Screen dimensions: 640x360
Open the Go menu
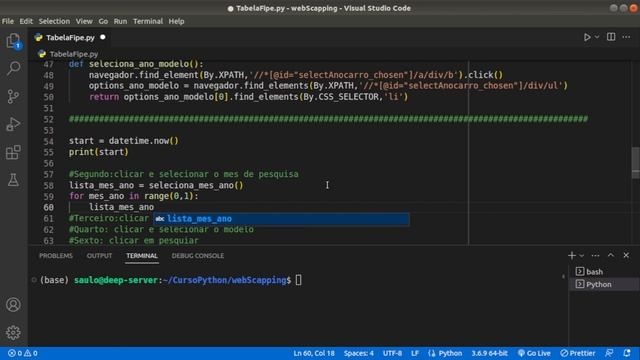(x=103, y=21)
